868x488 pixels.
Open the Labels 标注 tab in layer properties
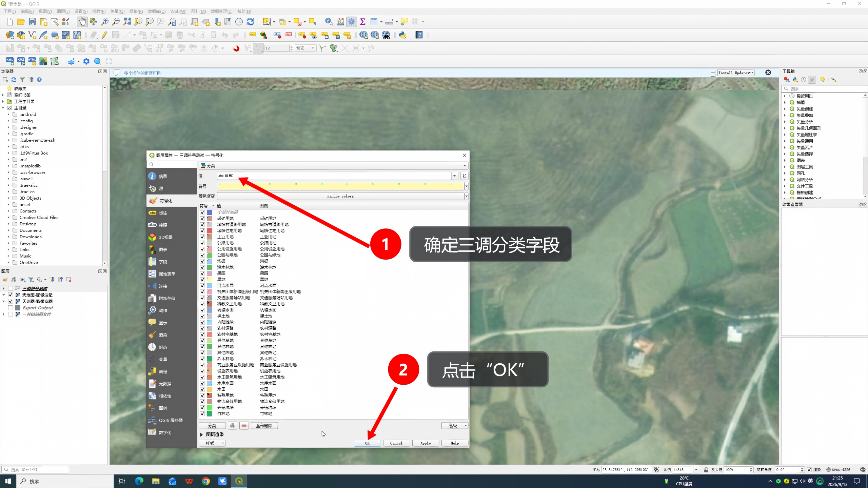coord(172,213)
